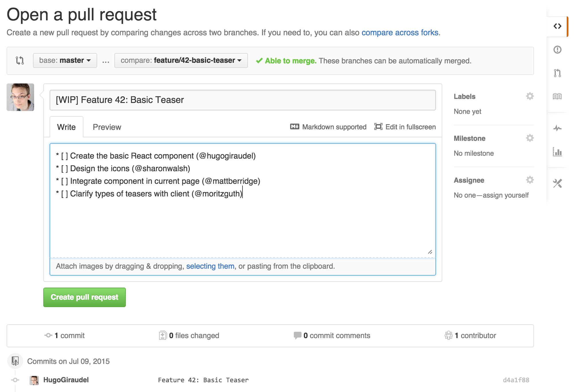
Task: Open the Pull requests sidebar icon
Action: pos(557,73)
